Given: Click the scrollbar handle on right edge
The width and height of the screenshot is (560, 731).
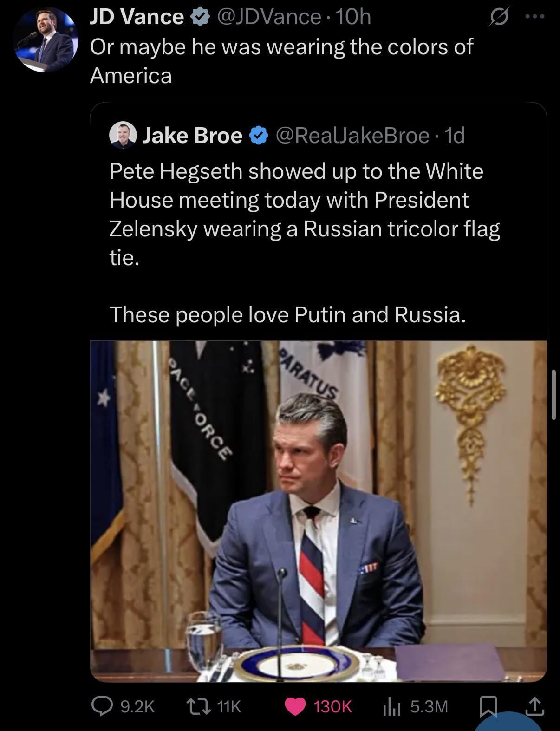Looking at the screenshot, I should [x=553, y=395].
